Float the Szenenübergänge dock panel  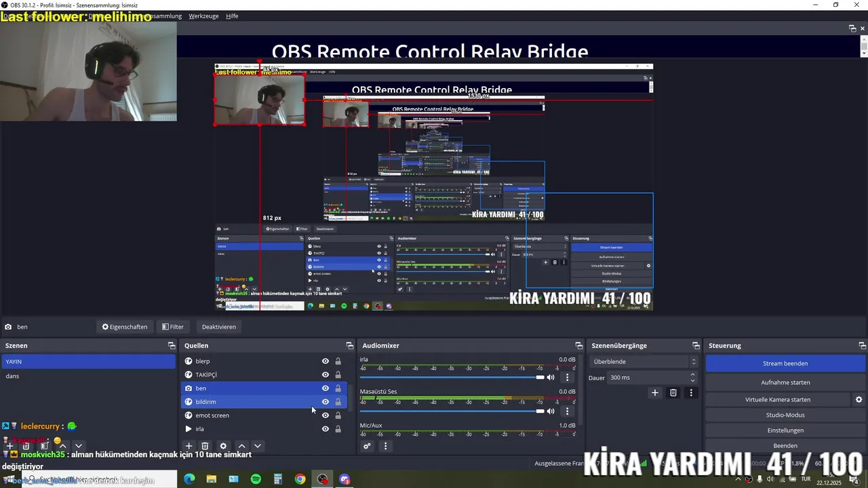point(696,346)
